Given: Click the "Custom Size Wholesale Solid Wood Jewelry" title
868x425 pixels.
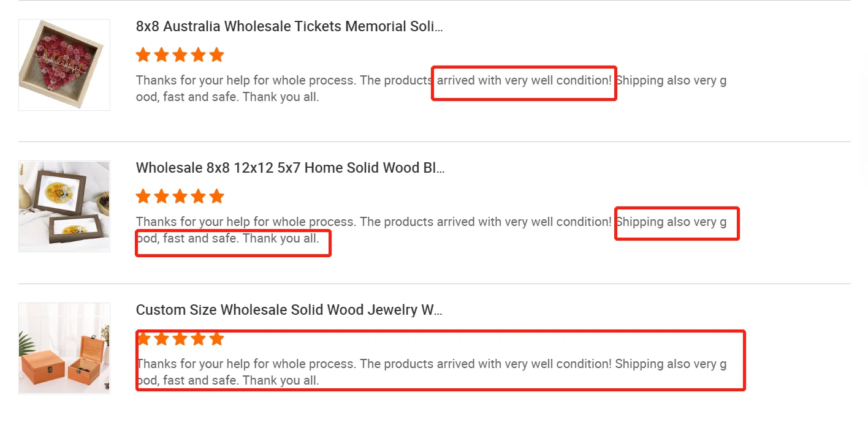Looking at the screenshot, I should tap(289, 310).
